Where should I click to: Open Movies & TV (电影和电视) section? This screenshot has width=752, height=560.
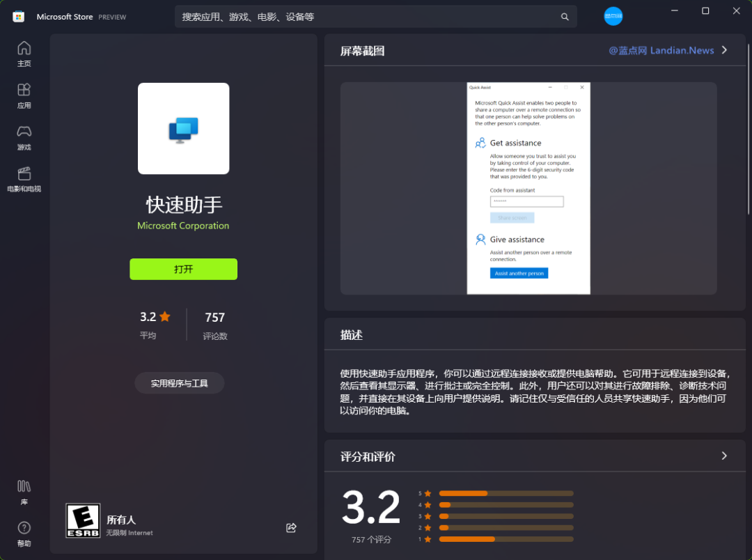[24, 180]
